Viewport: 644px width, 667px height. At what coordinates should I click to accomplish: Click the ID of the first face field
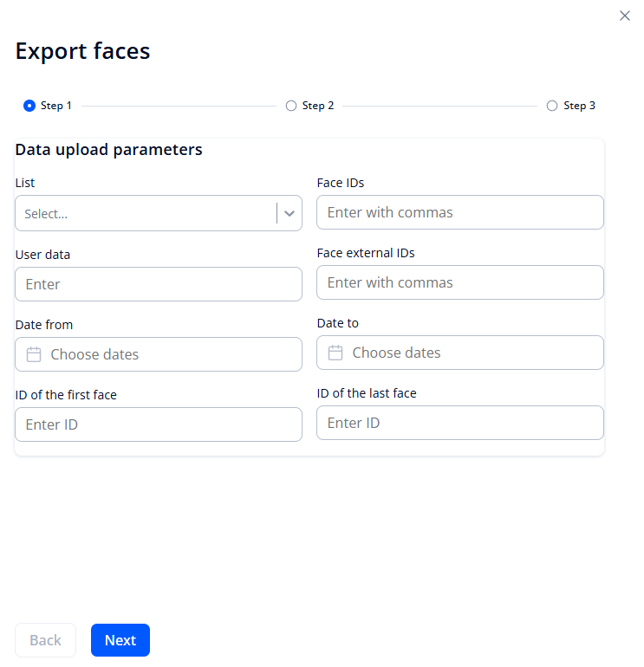(158, 424)
